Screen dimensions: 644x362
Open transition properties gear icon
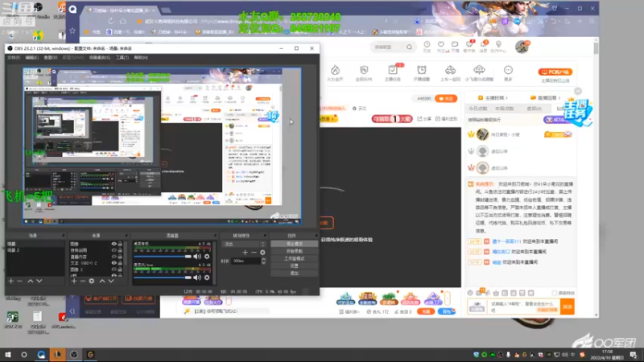(x=263, y=253)
